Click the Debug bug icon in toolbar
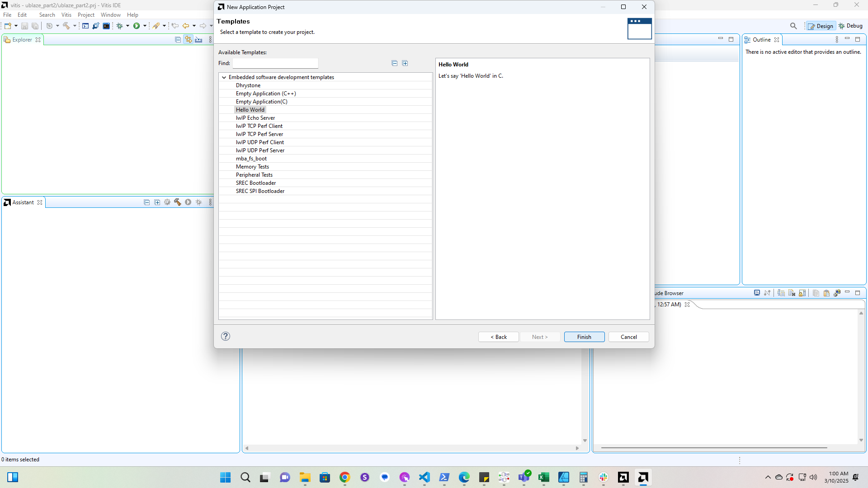This screenshot has width=868, height=488. point(119,26)
